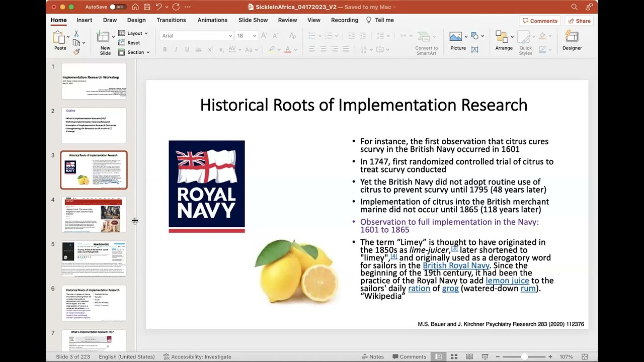644x362 pixels.
Task: Paste clipboard contents
Action: coord(60,40)
